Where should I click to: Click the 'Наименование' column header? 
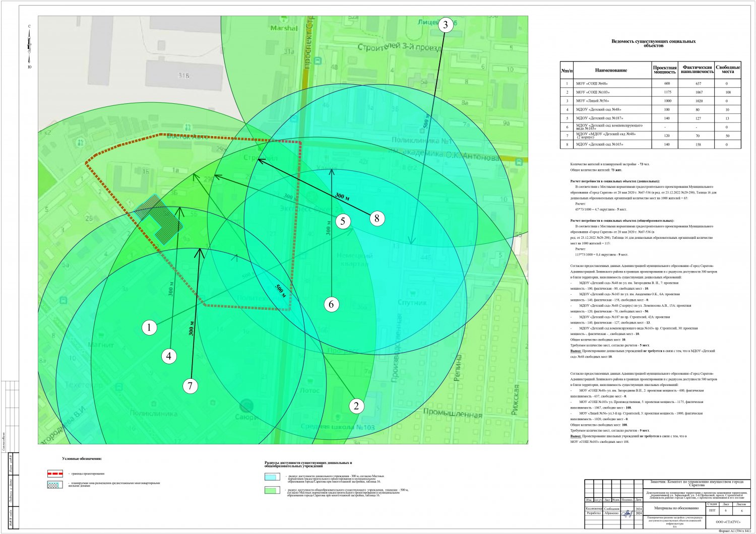point(611,71)
